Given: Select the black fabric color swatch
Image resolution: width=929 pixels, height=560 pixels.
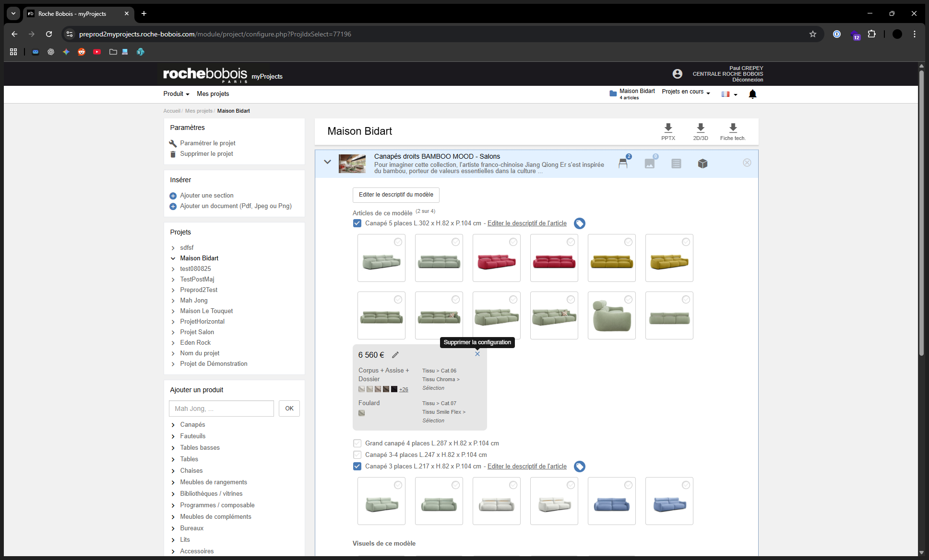Looking at the screenshot, I should pos(394,389).
